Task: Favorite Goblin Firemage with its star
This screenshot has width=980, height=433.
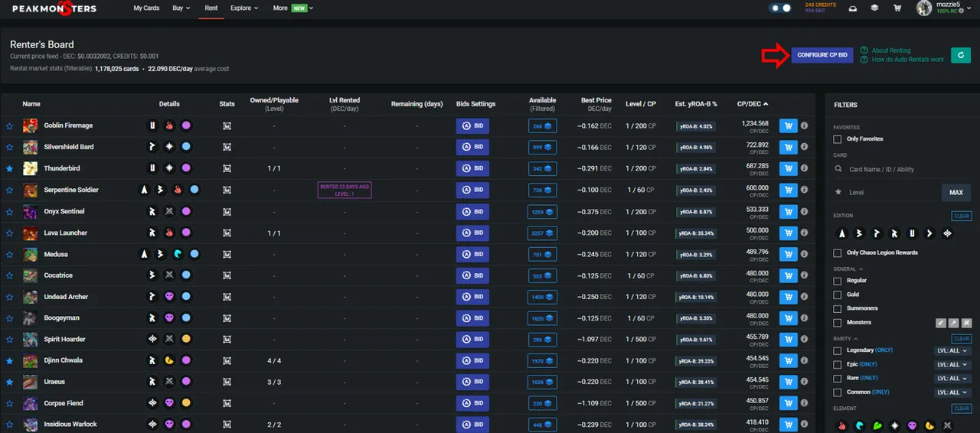Action: click(10, 125)
